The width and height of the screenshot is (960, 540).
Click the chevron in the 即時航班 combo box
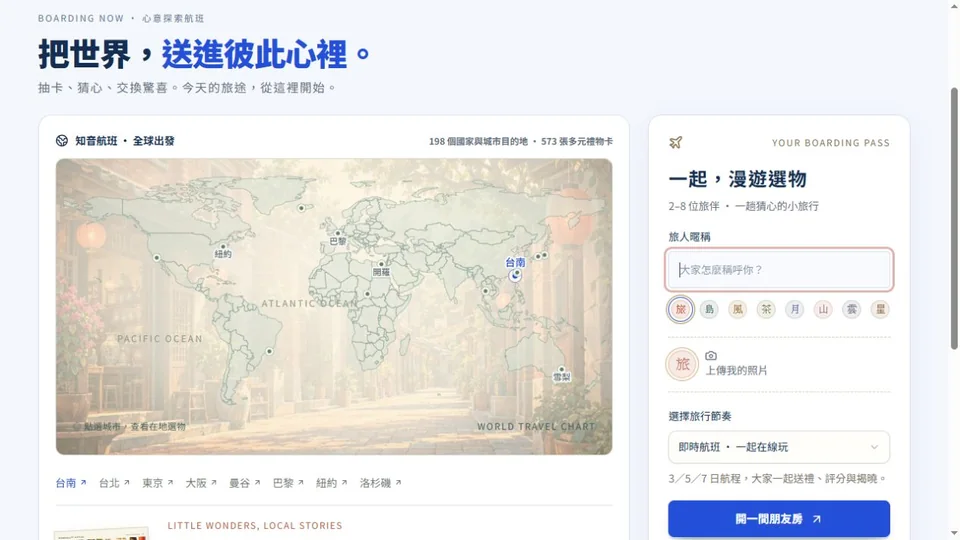874,448
